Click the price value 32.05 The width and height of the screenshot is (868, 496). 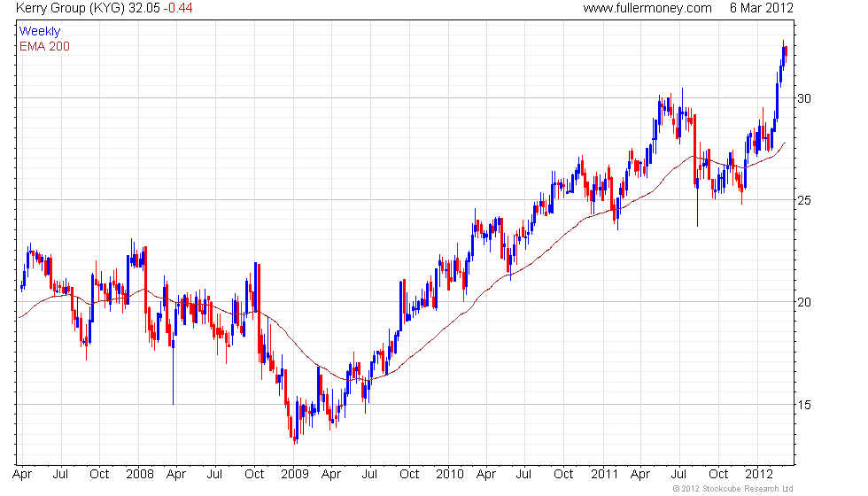tap(144, 8)
